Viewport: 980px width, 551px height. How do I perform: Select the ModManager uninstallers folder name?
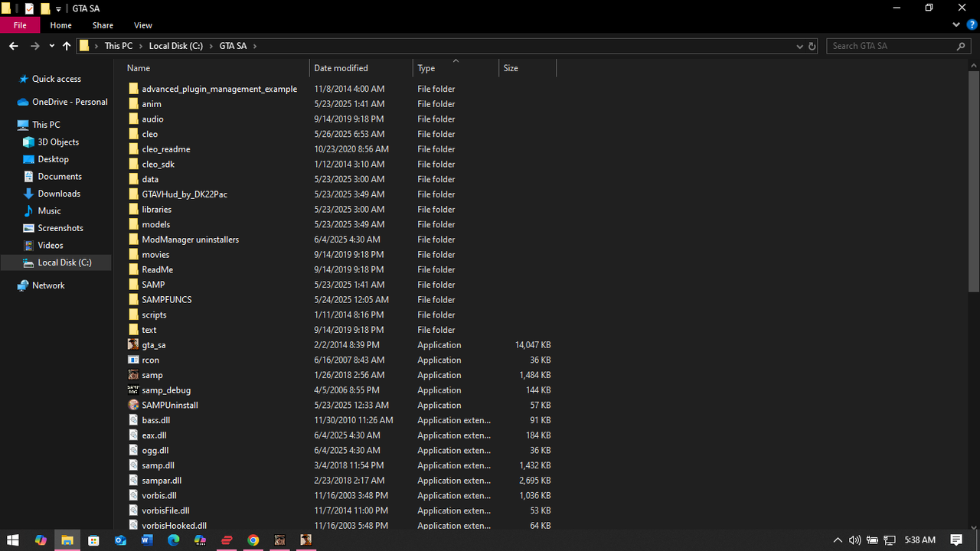pos(190,240)
